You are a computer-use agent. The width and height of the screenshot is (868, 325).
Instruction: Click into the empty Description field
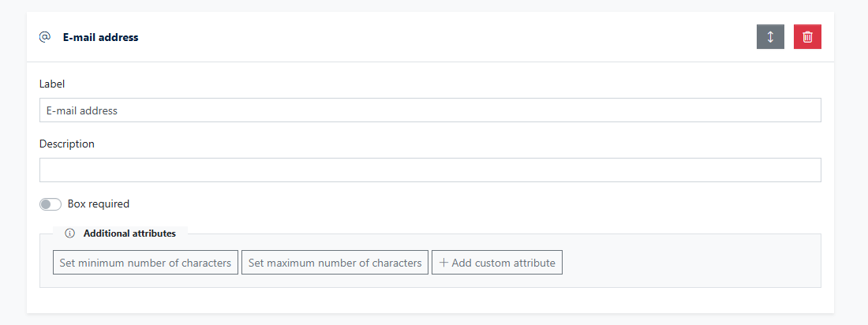430,170
